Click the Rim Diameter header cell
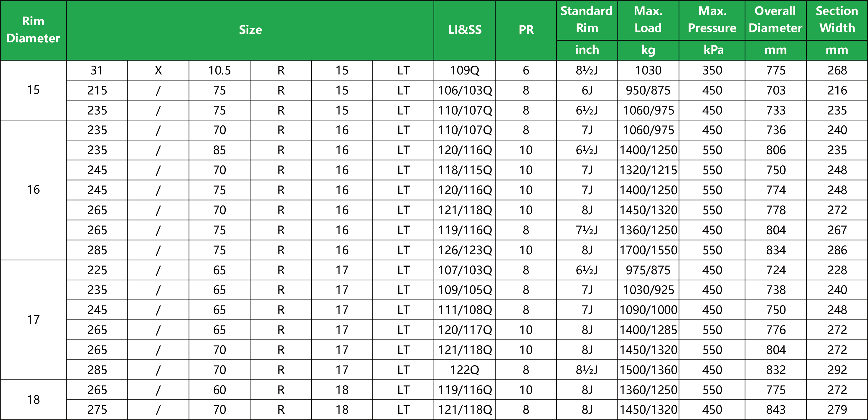 [33, 30]
